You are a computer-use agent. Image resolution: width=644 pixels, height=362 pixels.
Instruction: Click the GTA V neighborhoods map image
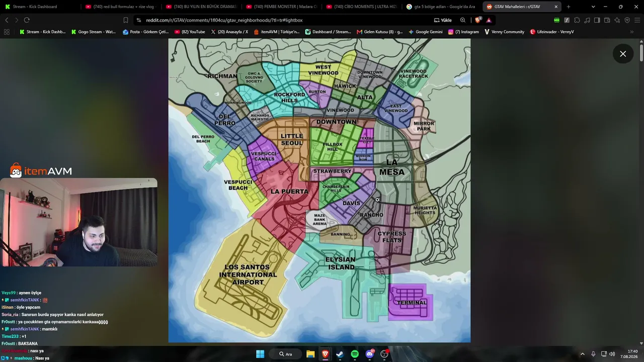(319, 191)
